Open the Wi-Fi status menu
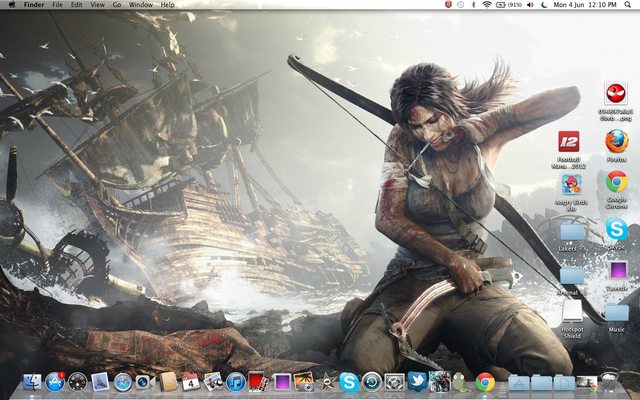The height and width of the screenshot is (400, 640). (487, 4)
